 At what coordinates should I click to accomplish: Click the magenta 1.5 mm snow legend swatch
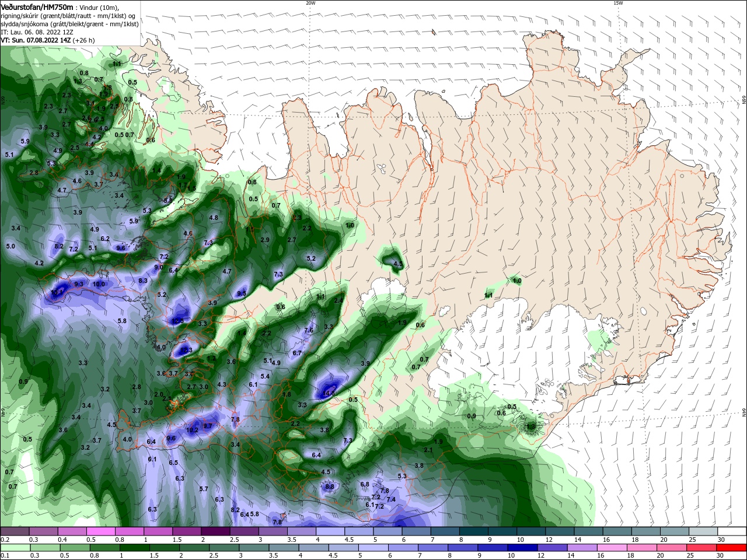187,531
